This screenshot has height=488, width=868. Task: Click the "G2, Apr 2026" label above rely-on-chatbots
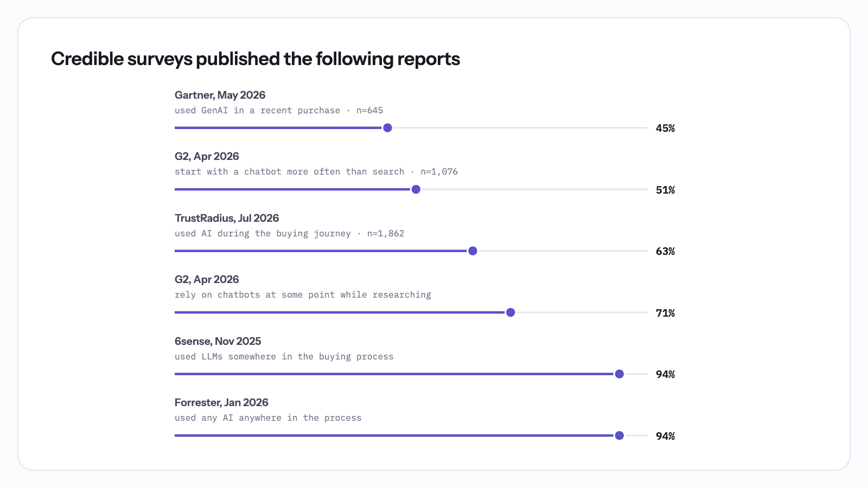207,280
